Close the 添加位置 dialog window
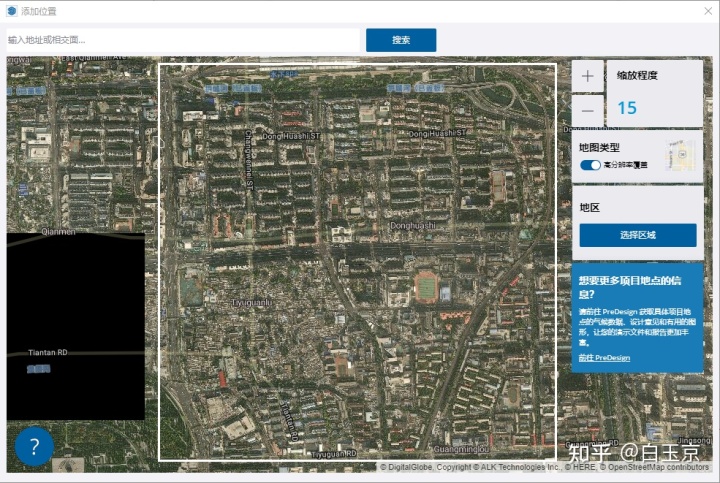 [708, 11]
